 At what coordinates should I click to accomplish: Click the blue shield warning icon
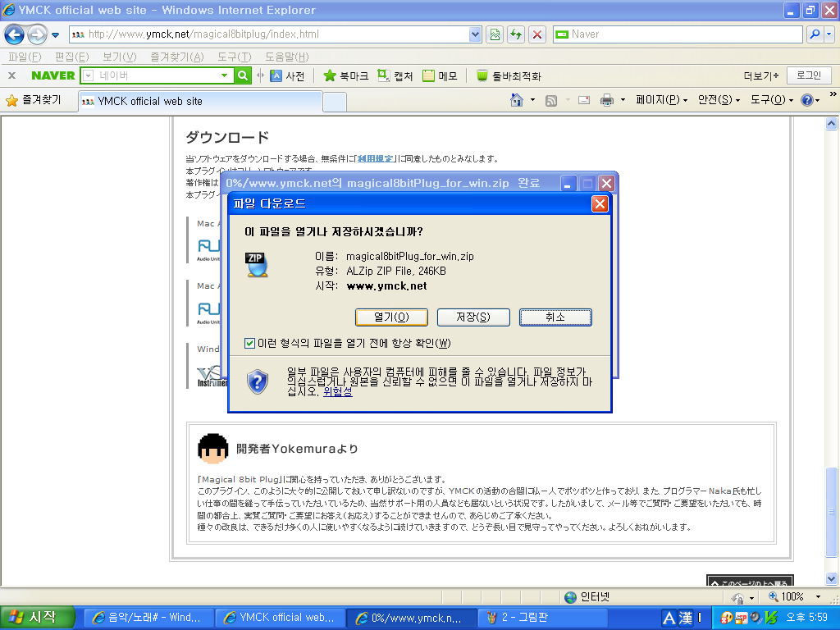pos(257,381)
